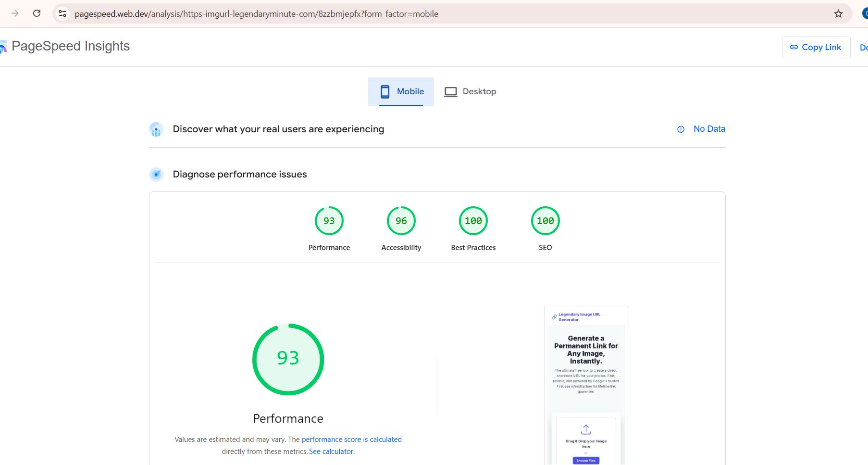
Task: Select the Best Practices gauge 100
Action: pos(473,221)
